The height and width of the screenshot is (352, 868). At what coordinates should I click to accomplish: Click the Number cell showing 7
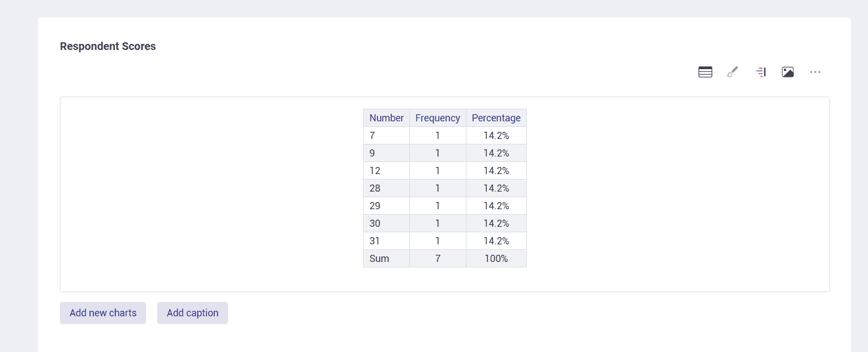point(386,136)
